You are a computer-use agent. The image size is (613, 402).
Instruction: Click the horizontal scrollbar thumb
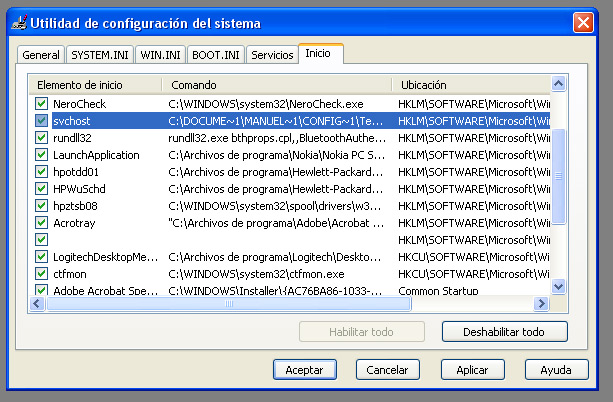coord(229,303)
